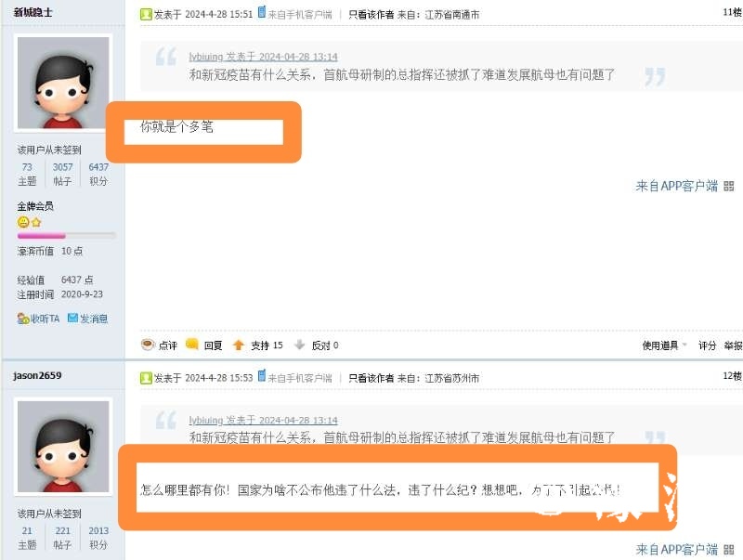Click the 评分 rate button

707,345
